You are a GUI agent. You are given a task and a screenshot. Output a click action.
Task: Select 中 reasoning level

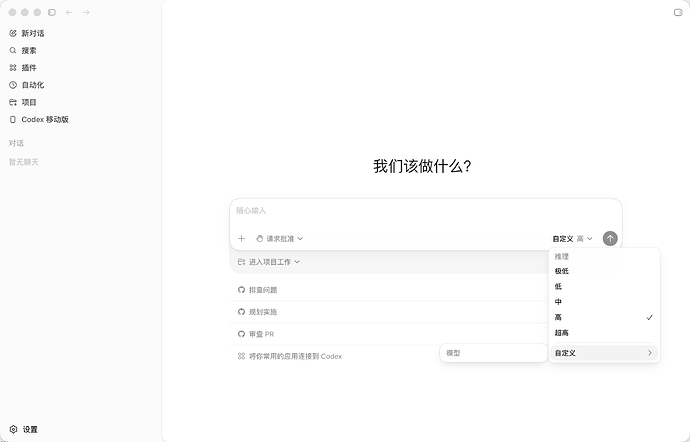(x=604, y=302)
